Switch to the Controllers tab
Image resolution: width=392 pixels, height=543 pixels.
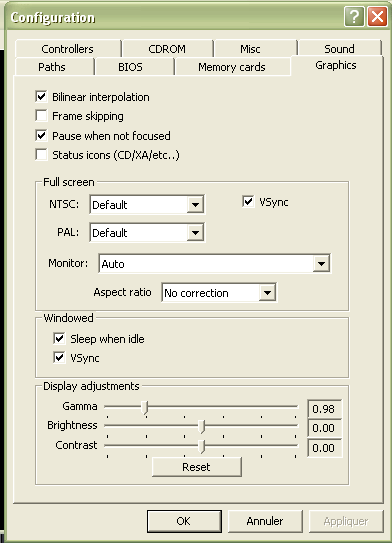(68, 49)
